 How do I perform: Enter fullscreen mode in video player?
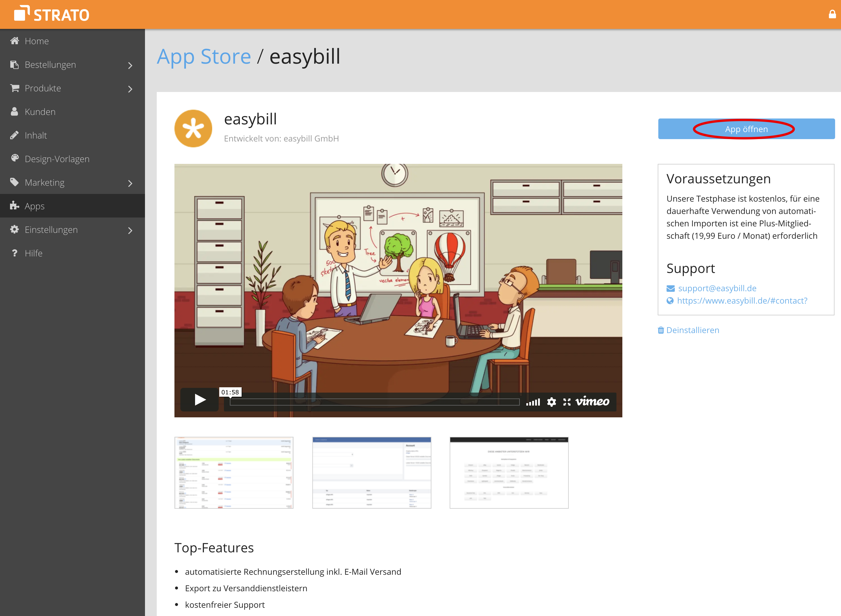click(567, 402)
